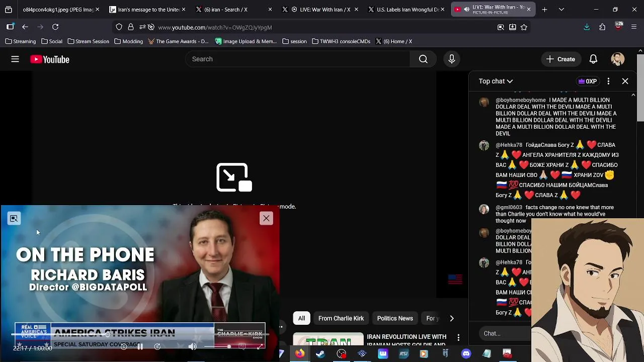Open (6) Home / X bookmark
The width and height of the screenshot is (644, 362).
pyautogui.click(x=394, y=41)
